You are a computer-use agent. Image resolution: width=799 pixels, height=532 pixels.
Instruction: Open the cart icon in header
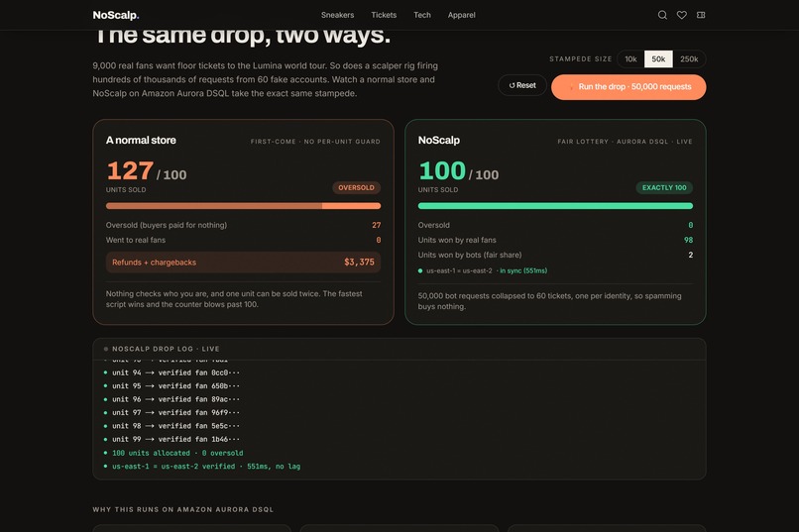pyautogui.click(x=701, y=15)
